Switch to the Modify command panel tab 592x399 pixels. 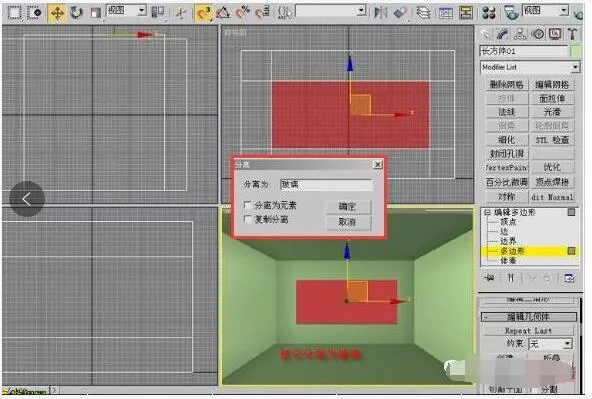[503, 34]
